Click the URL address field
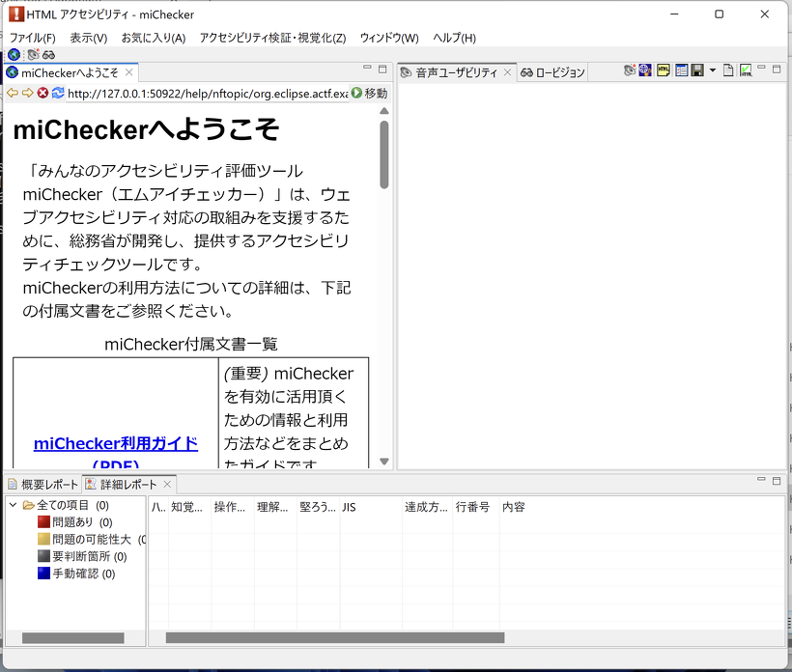 coord(208,94)
